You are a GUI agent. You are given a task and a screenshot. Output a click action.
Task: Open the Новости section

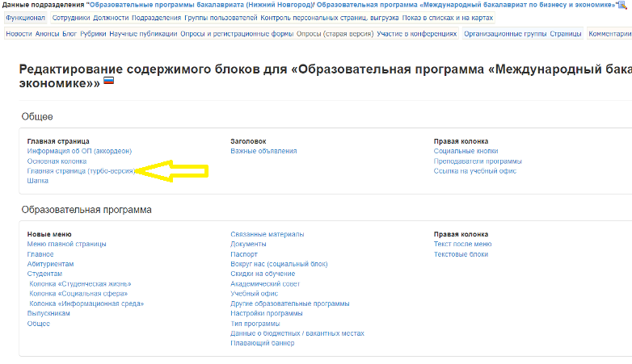[19, 34]
